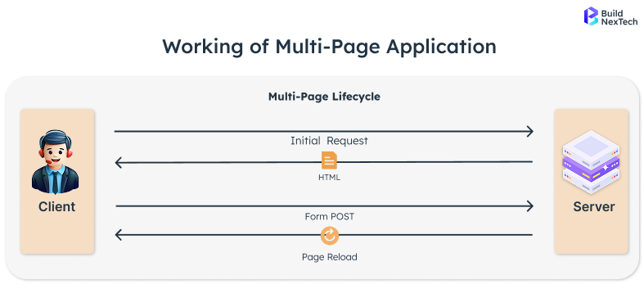The width and height of the screenshot is (644, 298).
Task: Click the Build NexTech brand text
Action: pos(619,17)
